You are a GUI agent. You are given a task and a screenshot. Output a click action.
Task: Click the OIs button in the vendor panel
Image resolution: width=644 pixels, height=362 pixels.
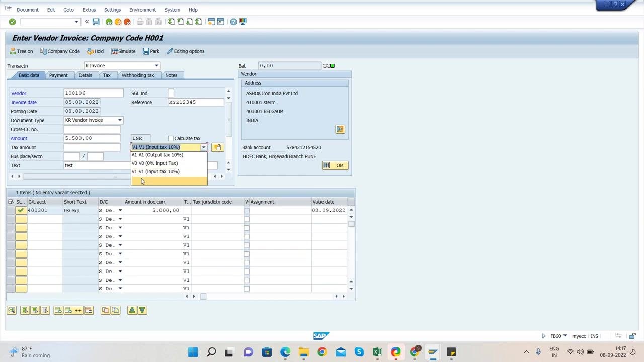tap(335, 165)
